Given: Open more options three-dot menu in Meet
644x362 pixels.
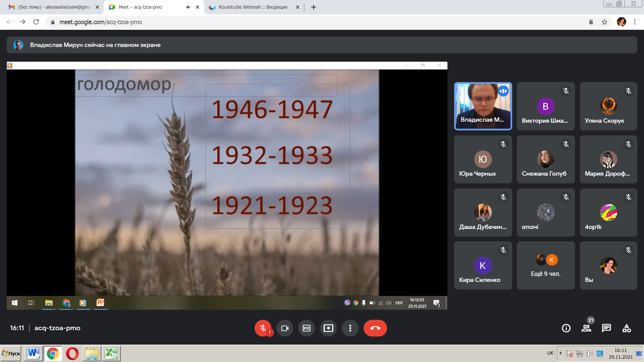Looking at the screenshot, I should point(350,328).
